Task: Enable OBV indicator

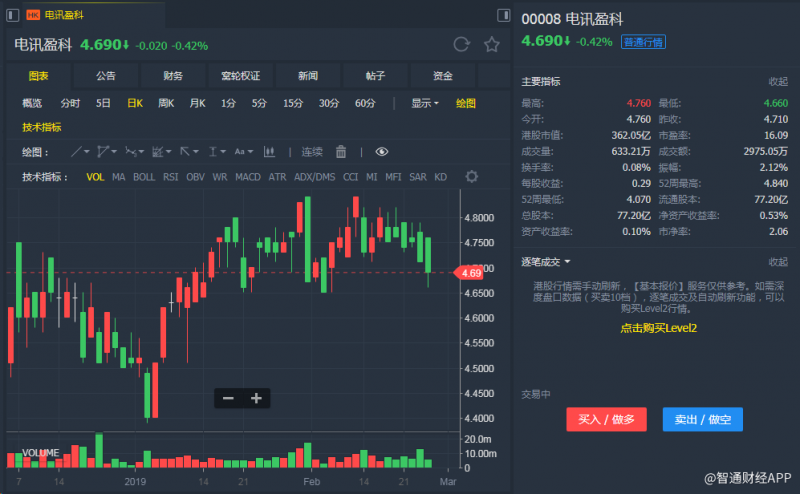Action: click(x=195, y=177)
